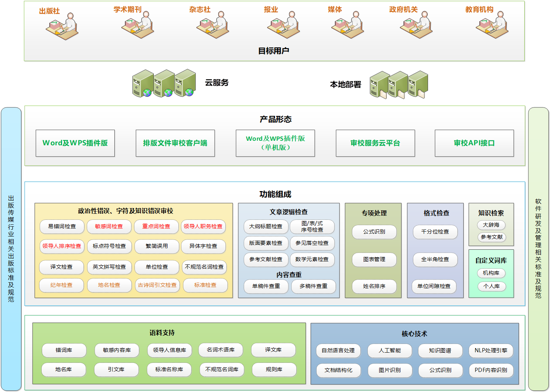Viewport: 550px width, 392px height.
Task: Select the 媒体 media user icon
Action: [347, 26]
